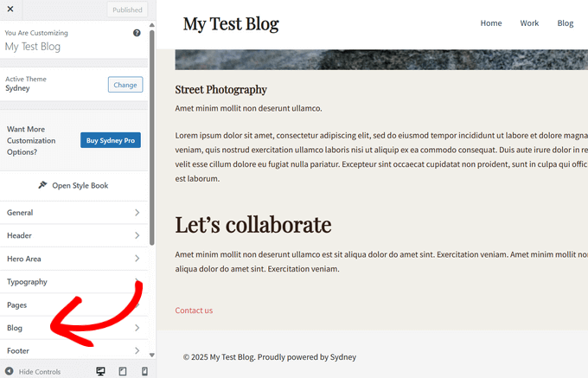Viewport: 588px width, 378px height.
Task: Expand Blog via its chevron arrow
Action: coord(137,328)
